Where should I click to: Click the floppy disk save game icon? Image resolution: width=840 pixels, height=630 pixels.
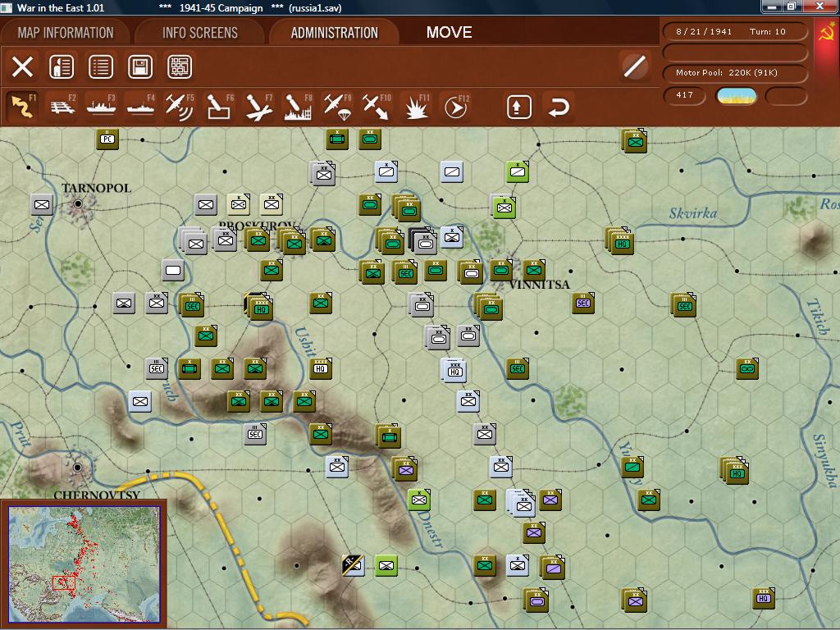point(140,67)
